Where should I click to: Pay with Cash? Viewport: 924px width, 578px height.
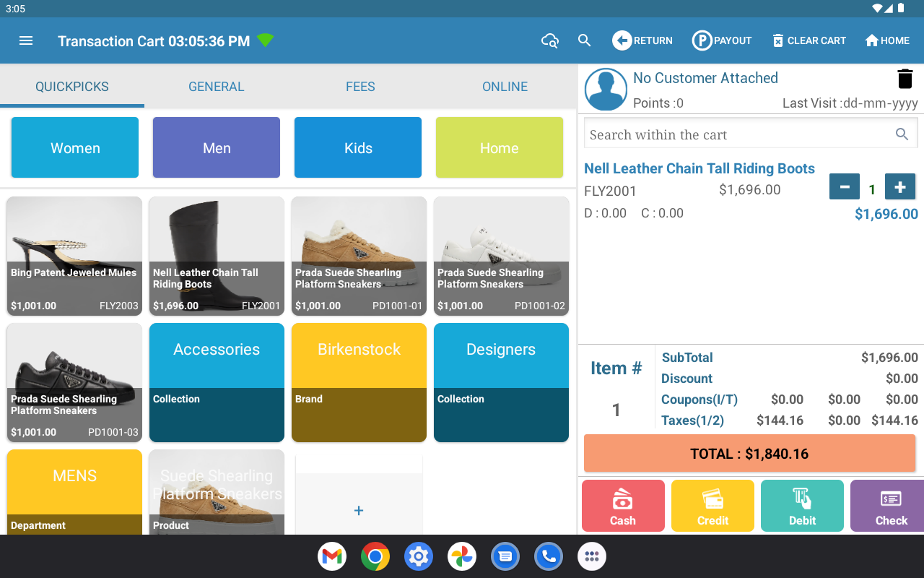pos(623,506)
